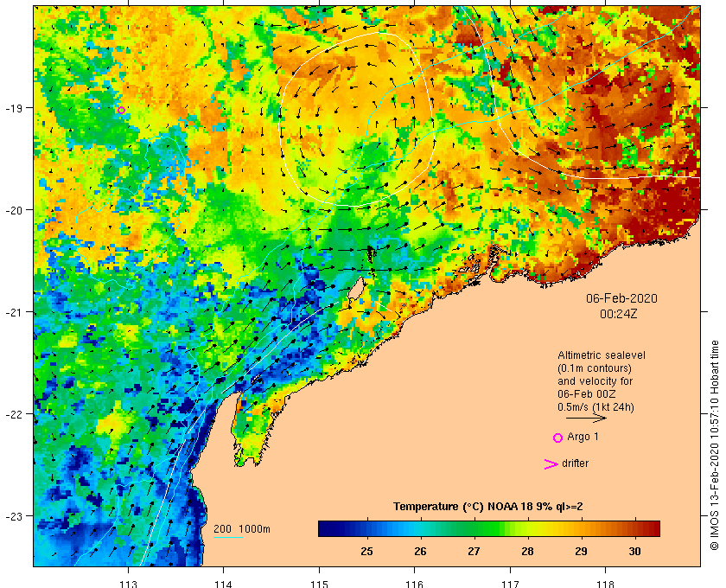The height and width of the screenshot is (588, 726).
Task: Click the longitude axis label 115
Action: click(319, 584)
